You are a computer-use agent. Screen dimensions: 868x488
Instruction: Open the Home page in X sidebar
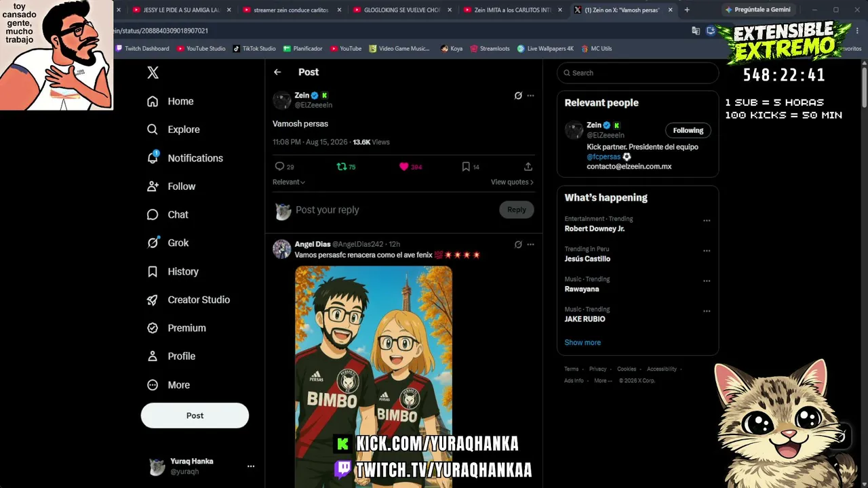(x=170, y=101)
